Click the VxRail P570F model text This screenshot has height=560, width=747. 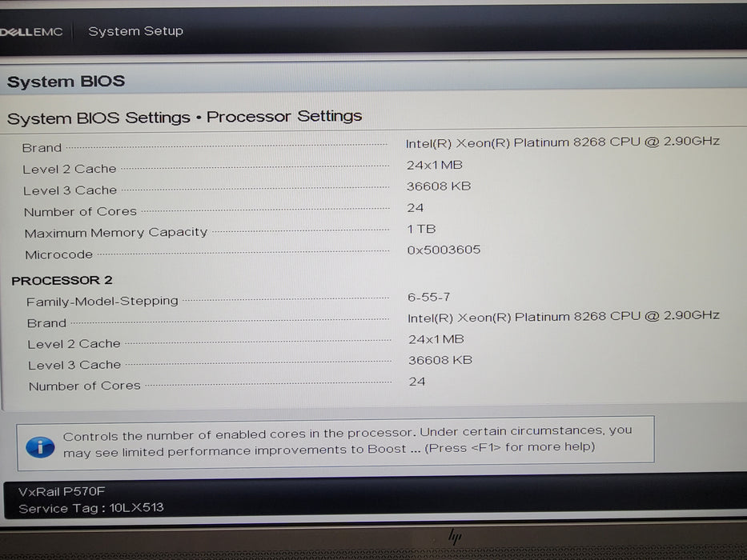click(x=62, y=491)
